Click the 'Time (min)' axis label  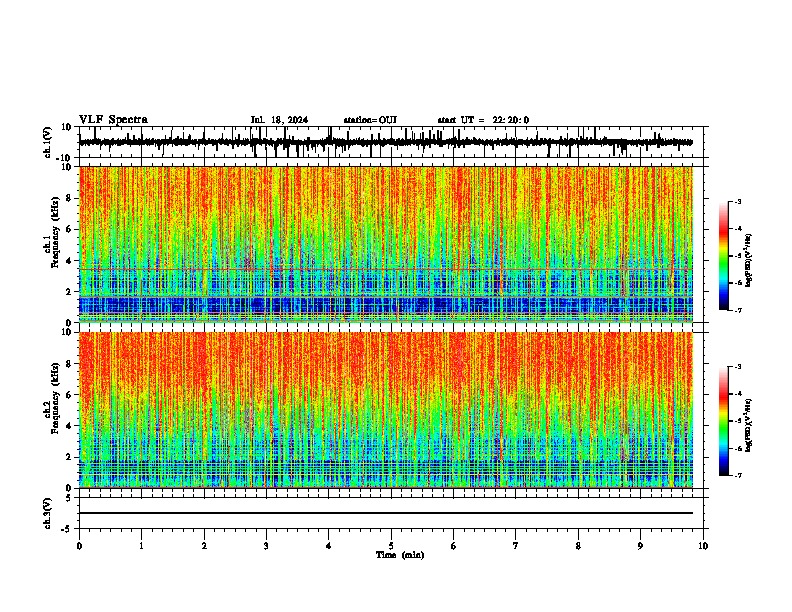point(400,555)
